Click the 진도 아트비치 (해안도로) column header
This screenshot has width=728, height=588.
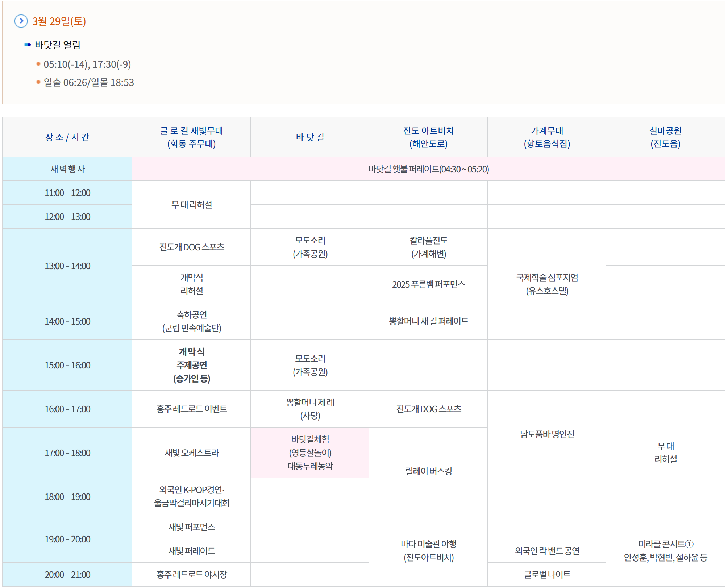pos(428,137)
